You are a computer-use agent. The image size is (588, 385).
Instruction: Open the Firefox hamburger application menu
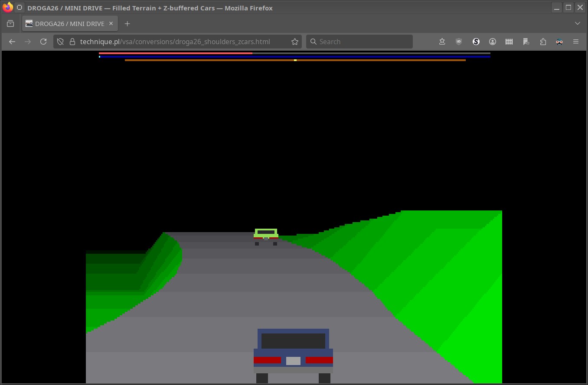(576, 42)
